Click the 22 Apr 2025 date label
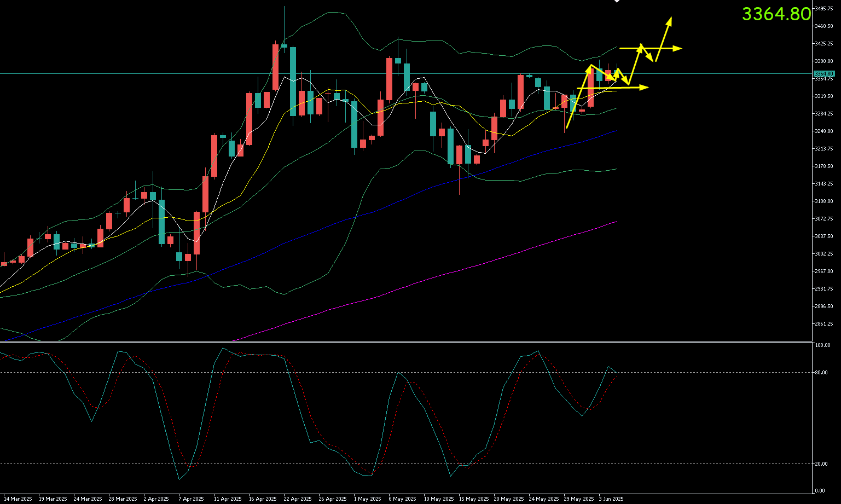The width and height of the screenshot is (841, 504). [x=298, y=499]
